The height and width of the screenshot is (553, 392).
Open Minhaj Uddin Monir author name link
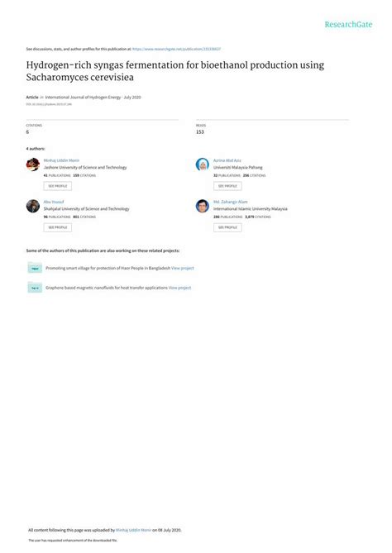click(61, 160)
